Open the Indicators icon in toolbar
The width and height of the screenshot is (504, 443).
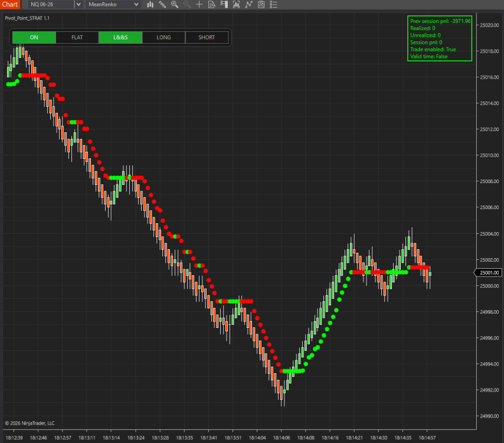(235, 5)
